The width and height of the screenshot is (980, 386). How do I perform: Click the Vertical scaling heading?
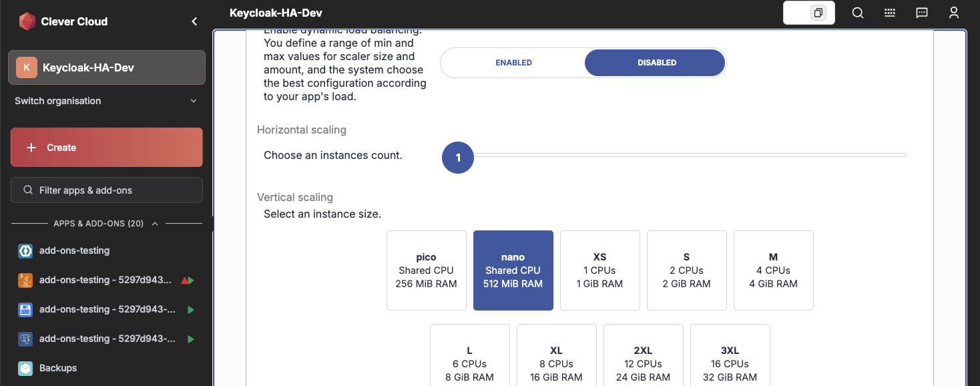pos(295,197)
